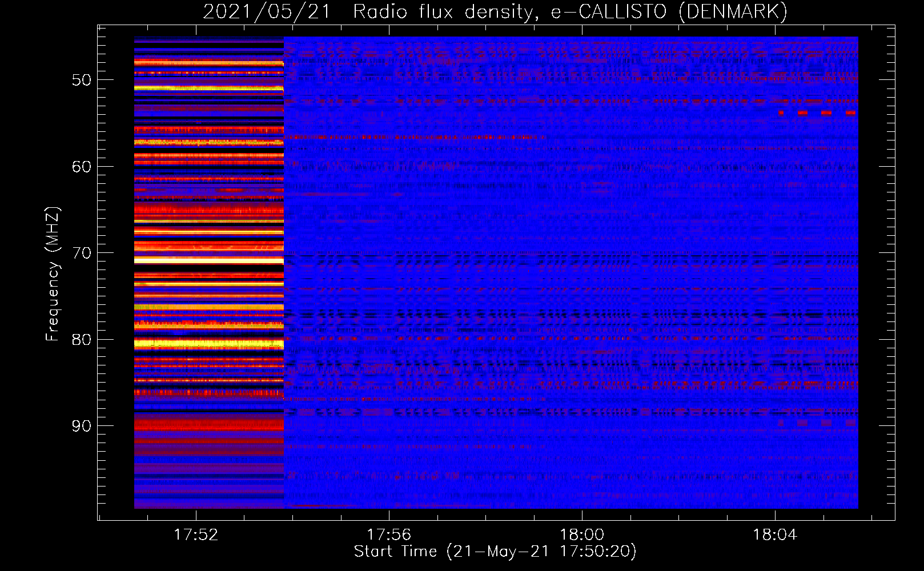The height and width of the screenshot is (571, 924).
Task: Click the 17:56 time tick label
Action: coord(389,535)
